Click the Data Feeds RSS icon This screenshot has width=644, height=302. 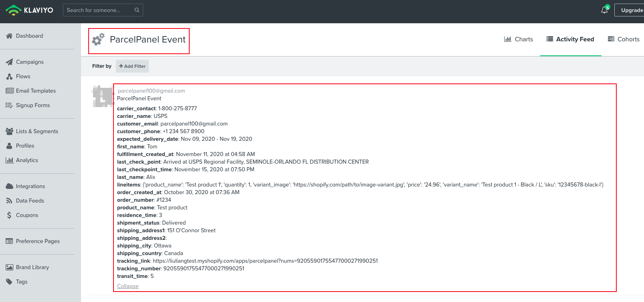(x=9, y=201)
